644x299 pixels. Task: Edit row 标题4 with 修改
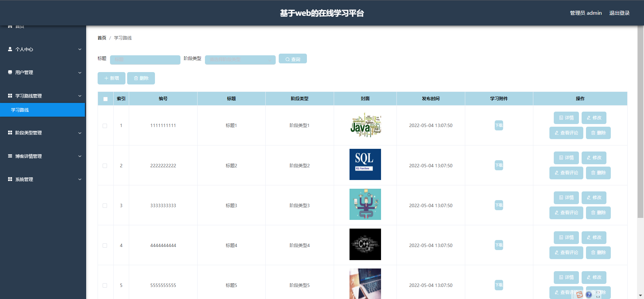tap(594, 237)
